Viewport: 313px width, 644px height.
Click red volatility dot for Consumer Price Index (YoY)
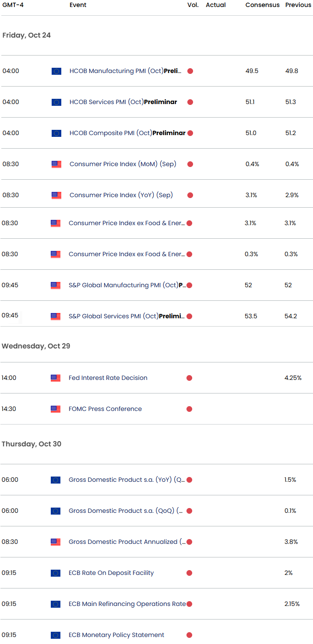190,195
